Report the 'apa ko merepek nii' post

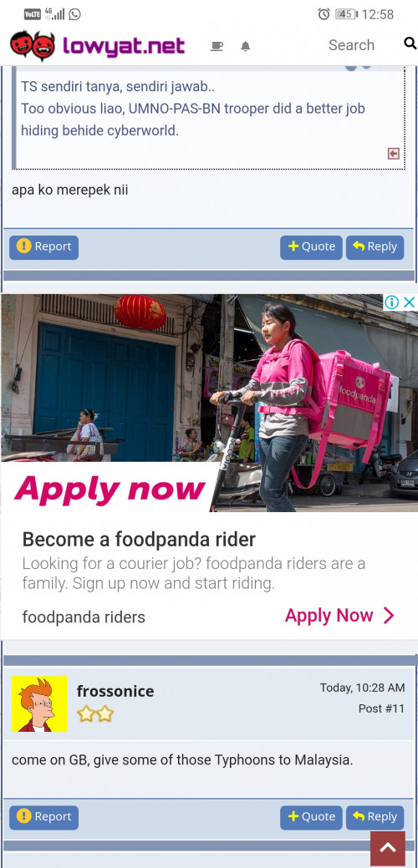tap(43, 247)
